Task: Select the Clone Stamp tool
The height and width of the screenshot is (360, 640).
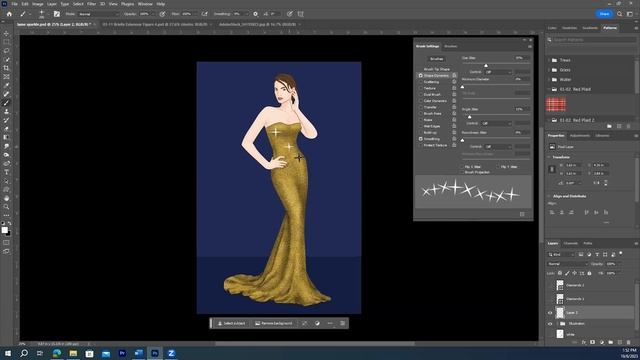Action: (x=6, y=111)
